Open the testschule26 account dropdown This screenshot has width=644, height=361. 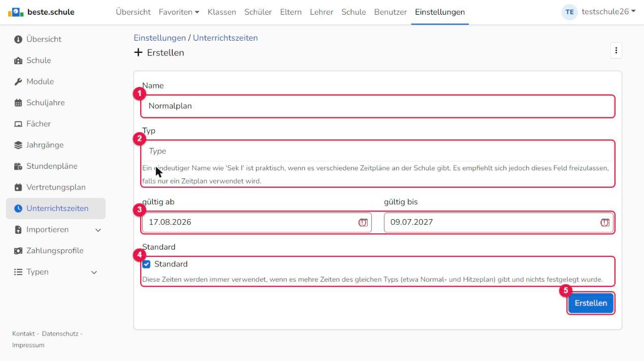(x=608, y=12)
